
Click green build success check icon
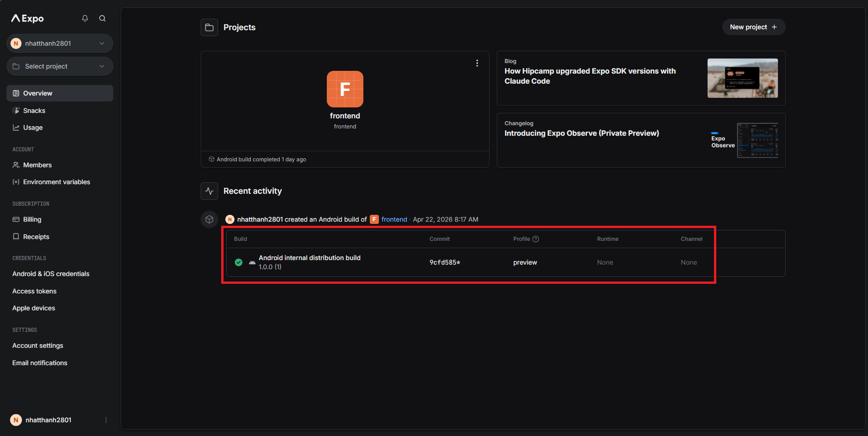pos(239,262)
